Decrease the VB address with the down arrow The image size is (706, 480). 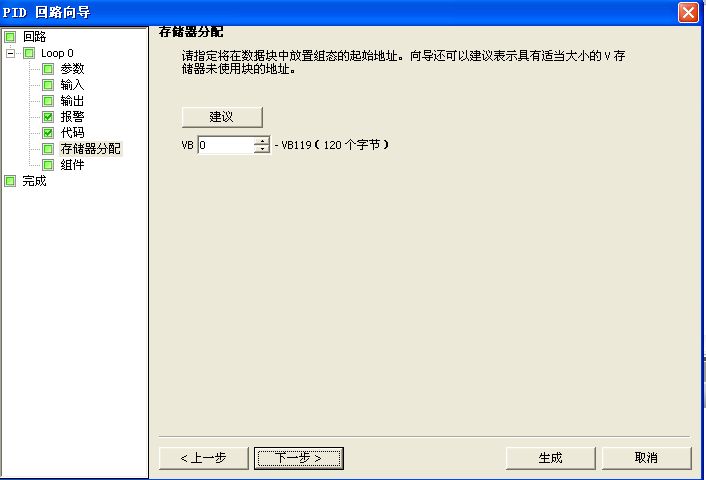[262, 149]
